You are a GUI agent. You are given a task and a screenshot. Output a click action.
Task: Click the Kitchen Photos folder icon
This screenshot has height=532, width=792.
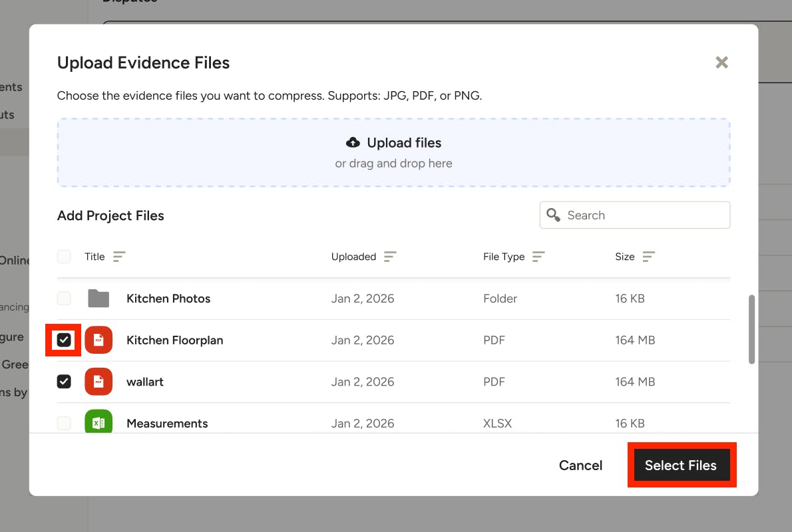[99, 299]
